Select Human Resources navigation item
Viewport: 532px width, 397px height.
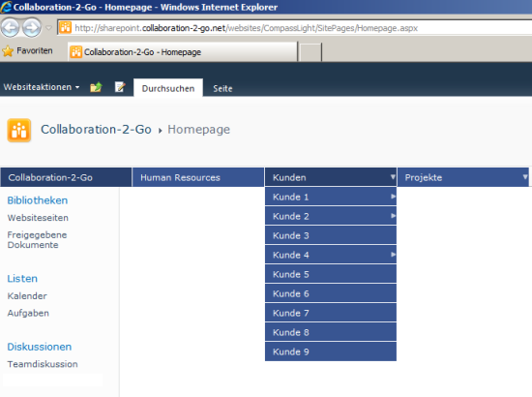[x=198, y=177]
